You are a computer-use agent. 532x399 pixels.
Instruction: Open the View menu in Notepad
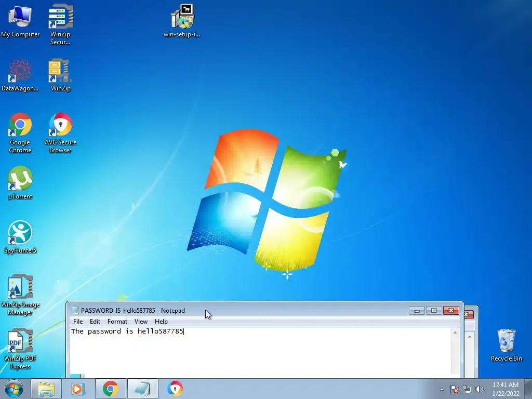pyautogui.click(x=141, y=321)
